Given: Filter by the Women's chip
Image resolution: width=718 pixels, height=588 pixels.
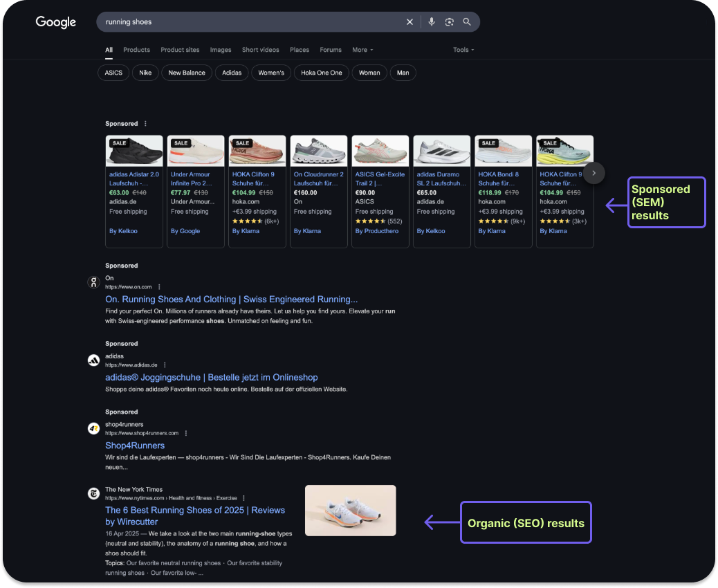Looking at the screenshot, I should pyautogui.click(x=271, y=73).
